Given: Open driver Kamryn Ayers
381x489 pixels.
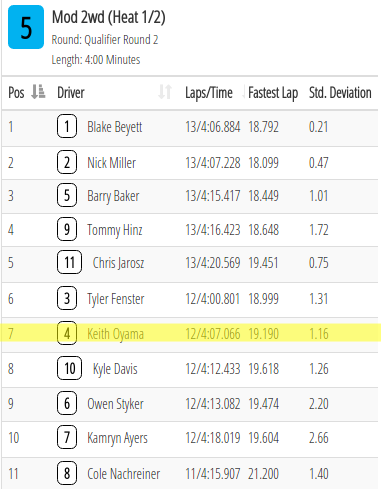Looking at the screenshot, I should pyautogui.click(x=117, y=438).
